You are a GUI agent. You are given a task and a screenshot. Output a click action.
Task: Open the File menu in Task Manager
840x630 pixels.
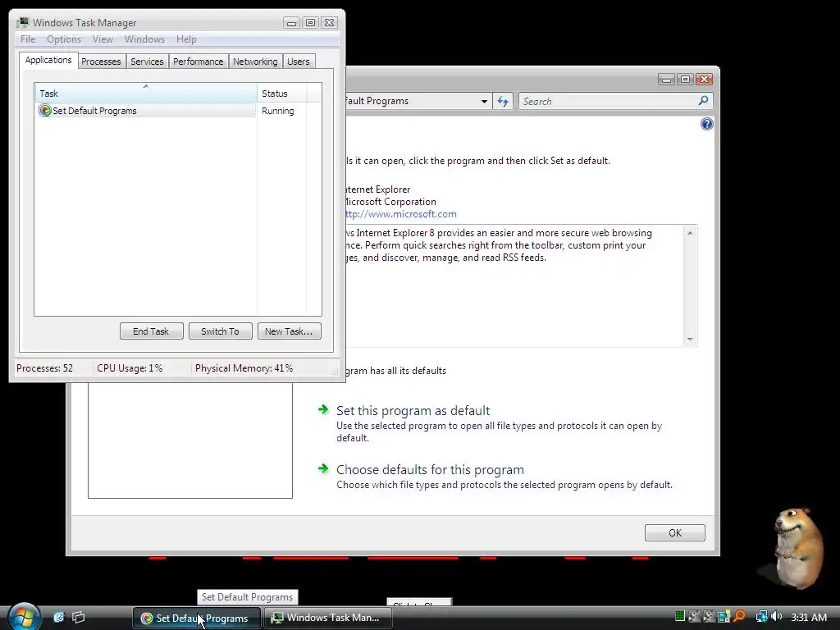[28, 39]
